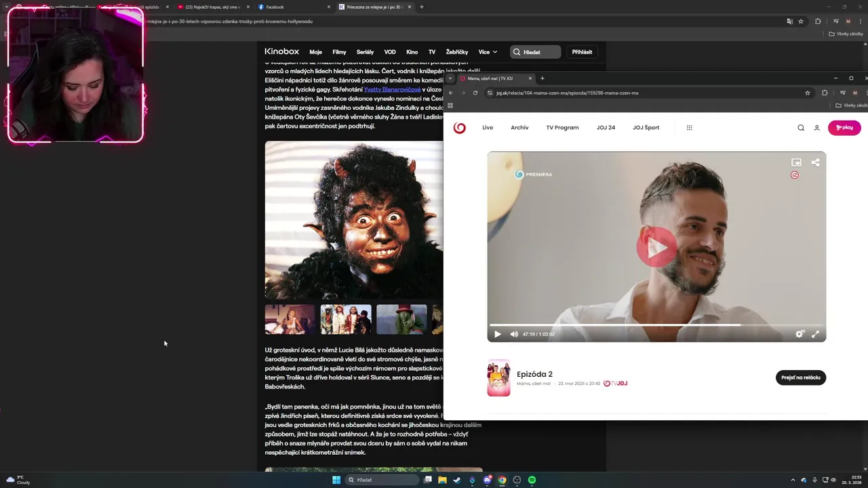868x488 pixels.
Task: Enter fullscreen mode in JOJ player
Action: pos(815,334)
